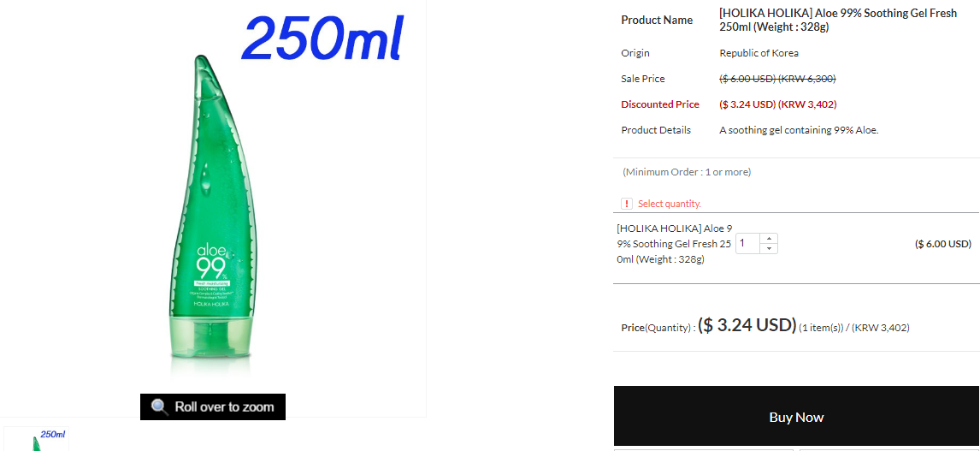
Task: Decrease quantity with the down arrow
Action: coord(770,248)
